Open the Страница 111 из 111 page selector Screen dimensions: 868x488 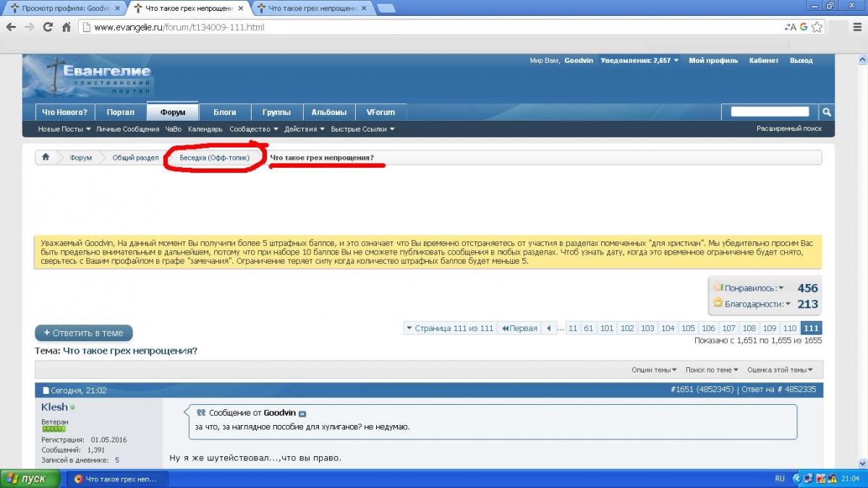450,328
